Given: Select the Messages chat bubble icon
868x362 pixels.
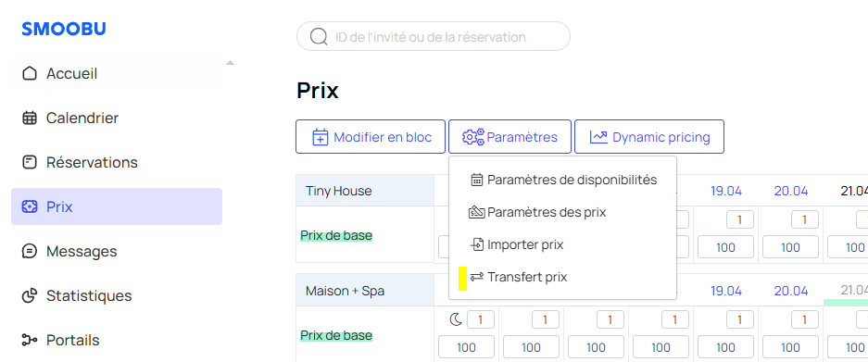Looking at the screenshot, I should tap(30, 251).
